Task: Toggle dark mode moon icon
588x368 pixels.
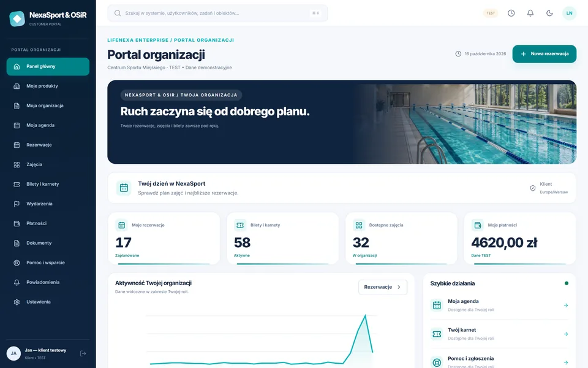Action: [549, 13]
